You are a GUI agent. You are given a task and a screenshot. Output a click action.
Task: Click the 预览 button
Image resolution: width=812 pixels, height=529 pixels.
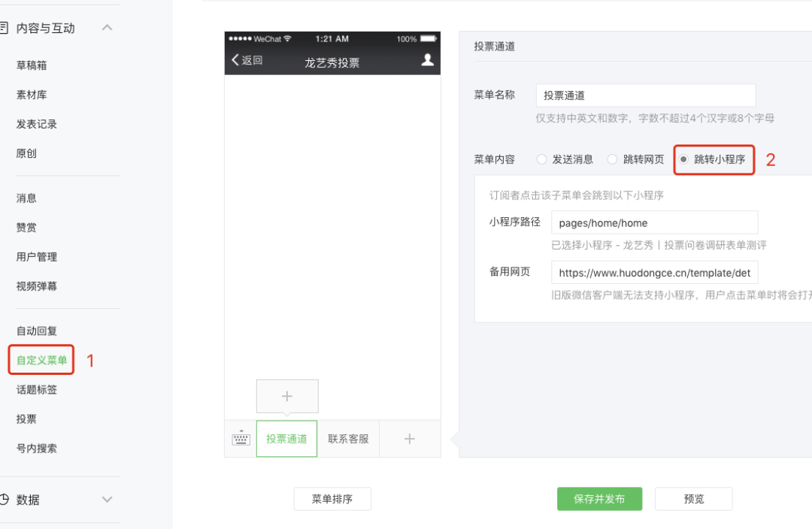[x=693, y=499]
